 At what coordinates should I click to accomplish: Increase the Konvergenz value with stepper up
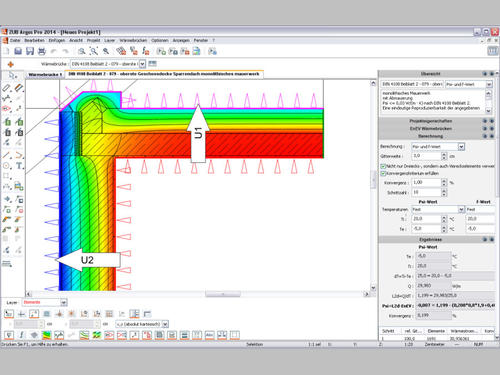point(444,181)
